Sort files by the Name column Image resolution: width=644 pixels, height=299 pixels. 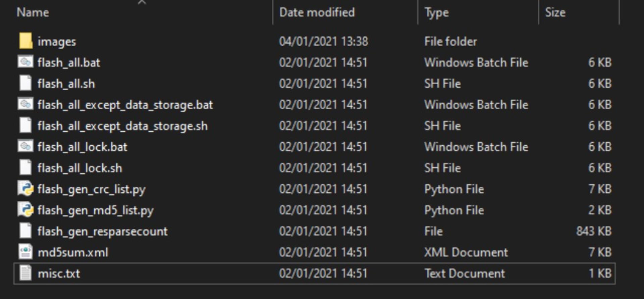[x=33, y=12]
